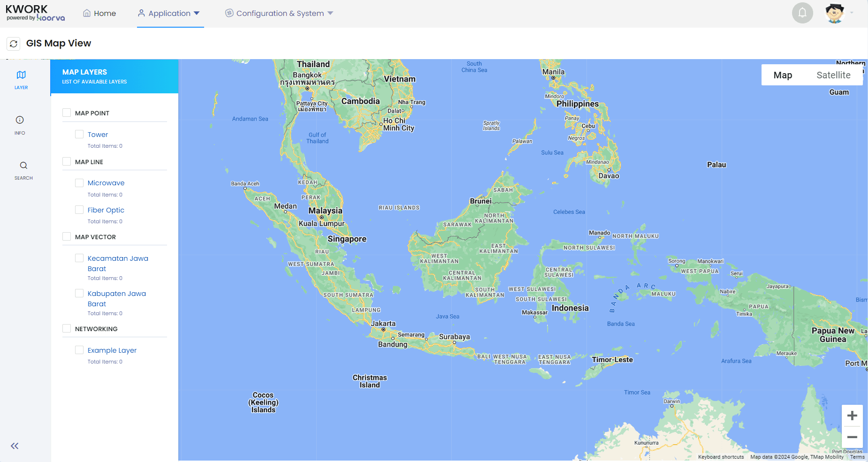868x462 pixels.
Task: Expand the Application dropdown arrow
Action: (197, 13)
